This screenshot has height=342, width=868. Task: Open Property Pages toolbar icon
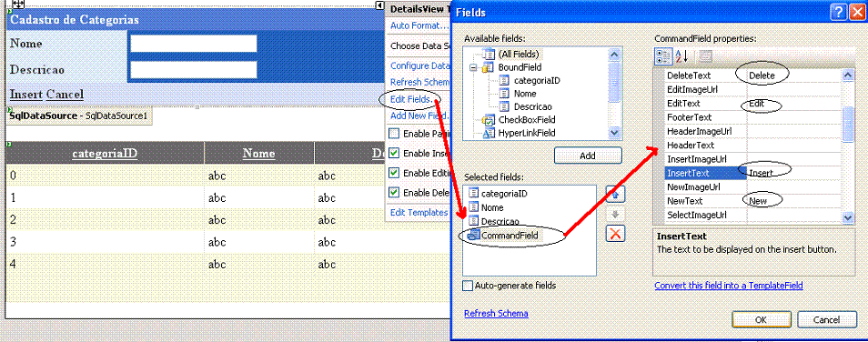click(705, 55)
